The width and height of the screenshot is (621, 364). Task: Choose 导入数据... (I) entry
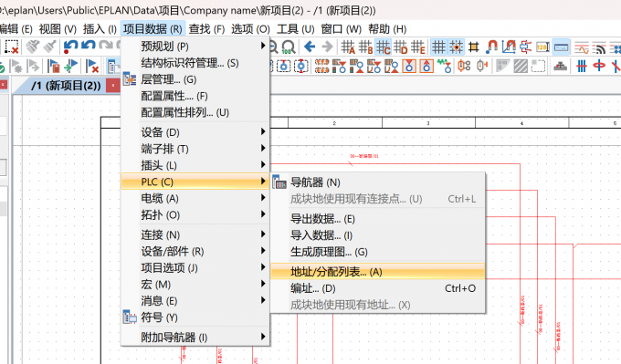coord(377,235)
